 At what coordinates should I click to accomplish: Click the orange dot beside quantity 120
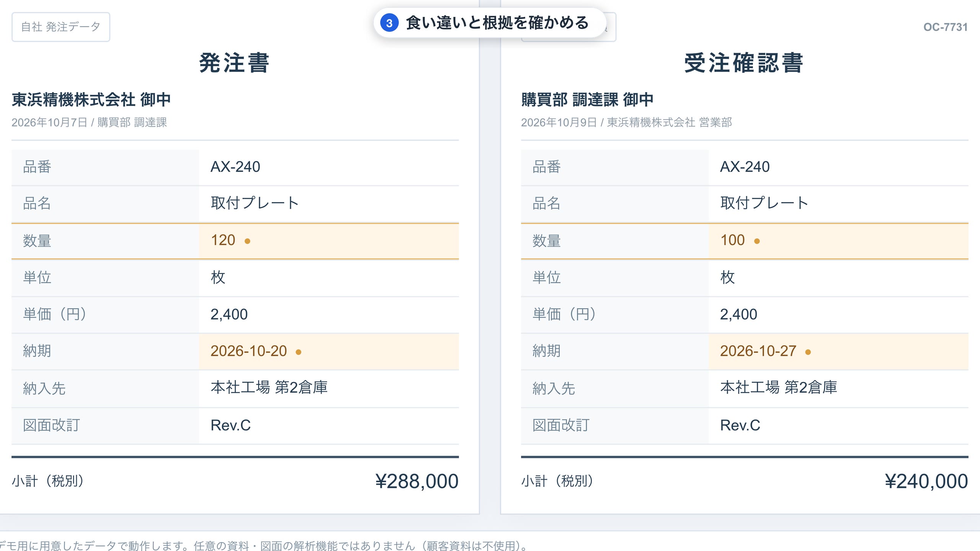pos(247,241)
